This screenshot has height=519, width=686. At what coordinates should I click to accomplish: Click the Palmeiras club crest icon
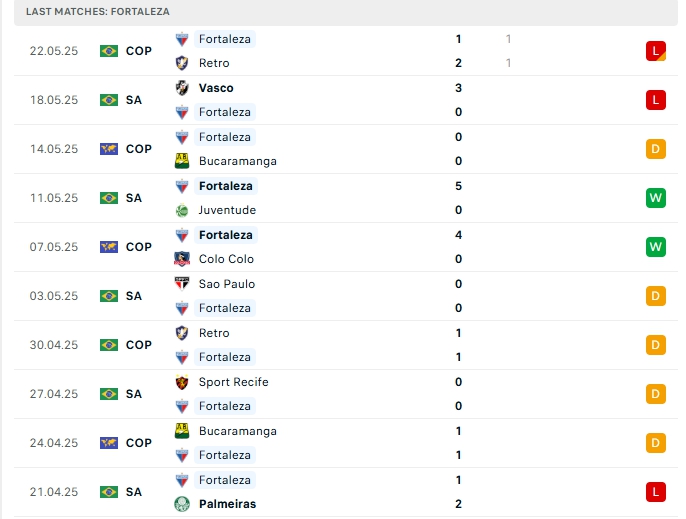click(182, 504)
